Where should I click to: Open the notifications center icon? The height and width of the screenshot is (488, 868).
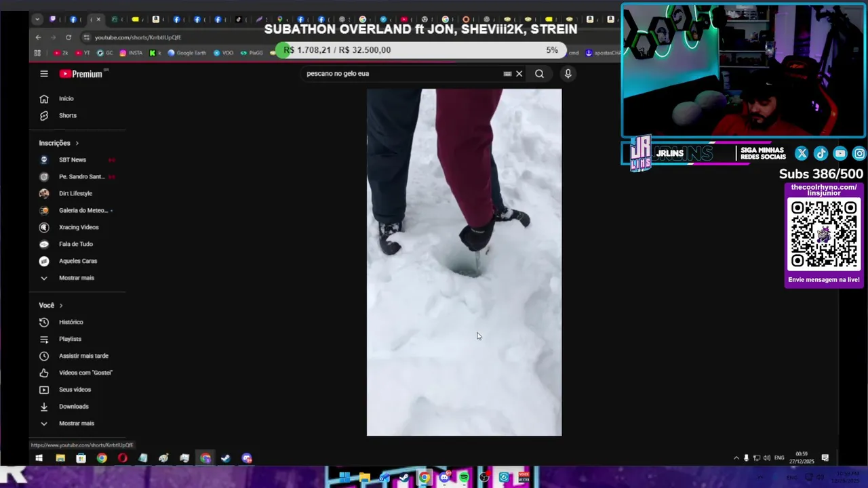pyautogui.click(x=825, y=458)
